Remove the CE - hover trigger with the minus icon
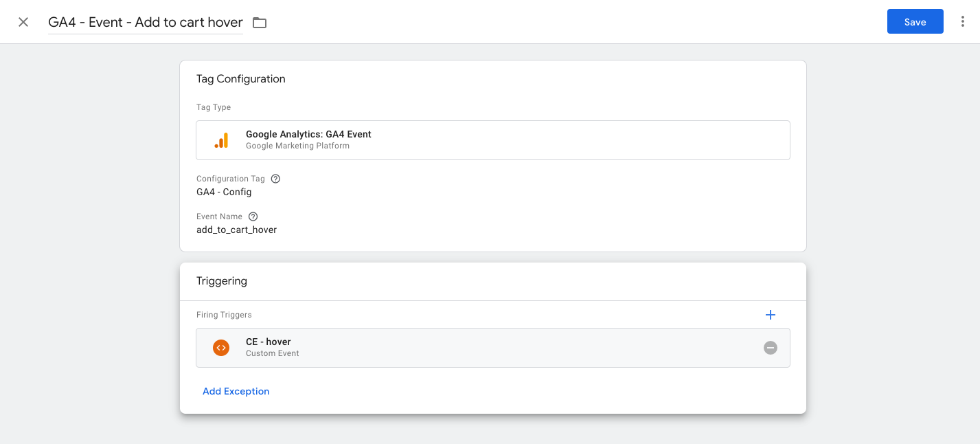The width and height of the screenshot is (980, 444). click(771, 348)
